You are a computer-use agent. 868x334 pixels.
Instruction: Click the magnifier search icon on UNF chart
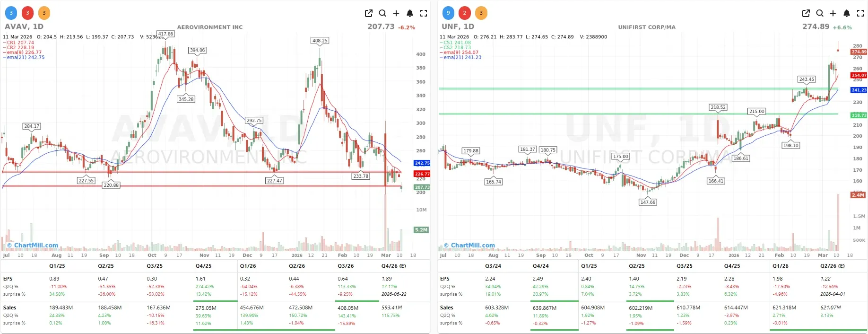point(820,13)
